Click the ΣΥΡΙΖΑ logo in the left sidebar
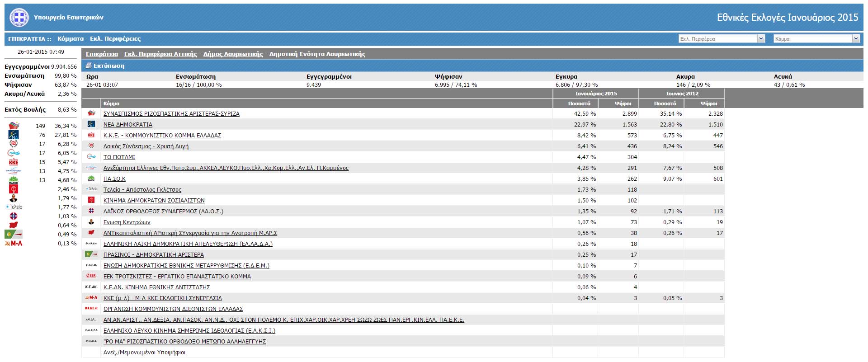 [14, 126]
